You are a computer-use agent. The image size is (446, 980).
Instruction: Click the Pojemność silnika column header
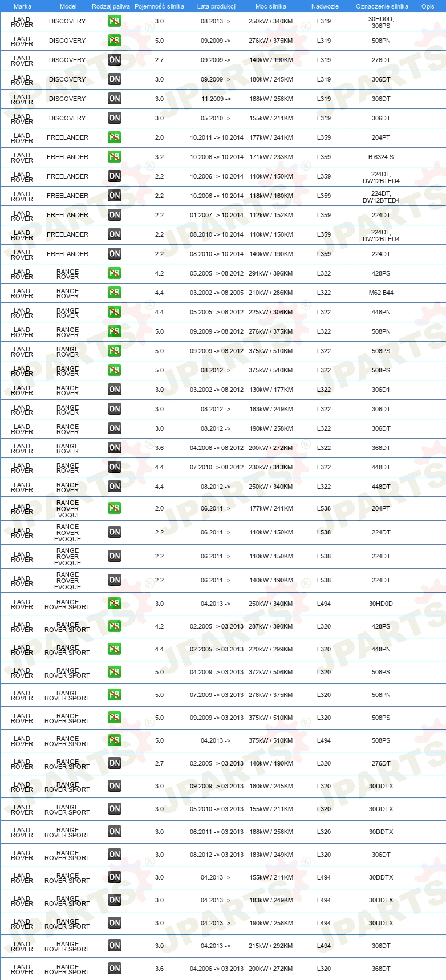tap(159, 6)
